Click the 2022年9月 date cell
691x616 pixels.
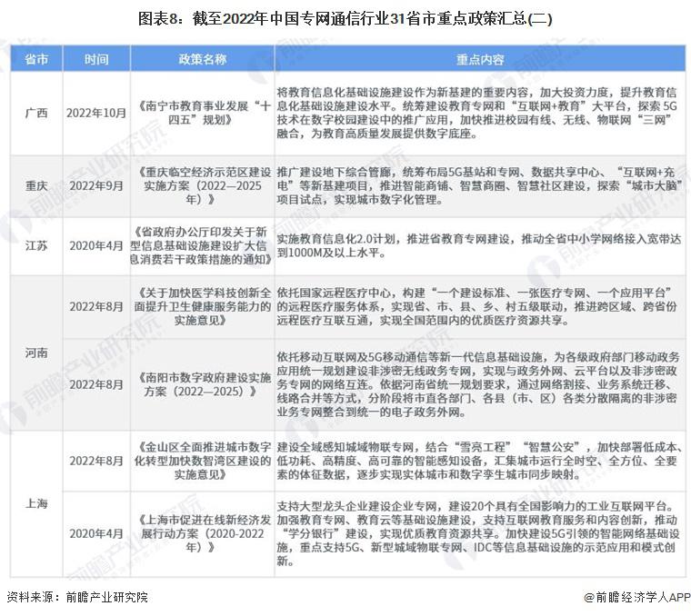tap(96, 185)
